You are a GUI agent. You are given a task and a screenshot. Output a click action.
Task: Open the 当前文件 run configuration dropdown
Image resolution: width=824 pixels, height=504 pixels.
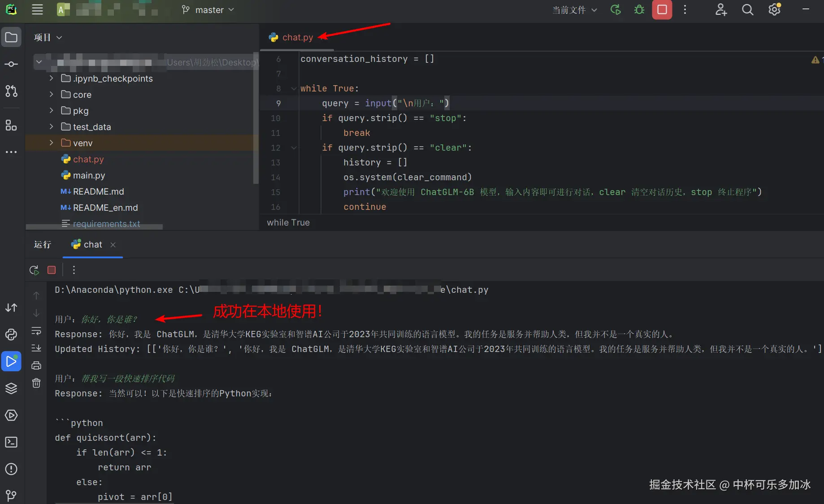[574, 10]
